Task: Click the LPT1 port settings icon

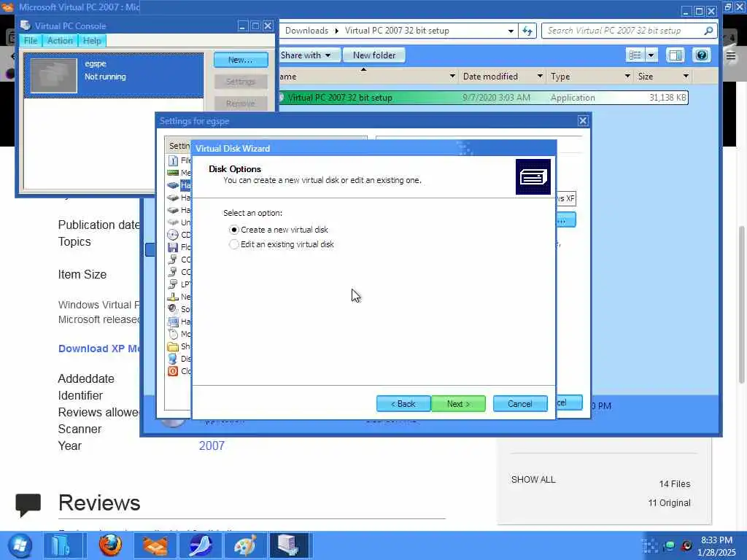Action: pos(173,284)
